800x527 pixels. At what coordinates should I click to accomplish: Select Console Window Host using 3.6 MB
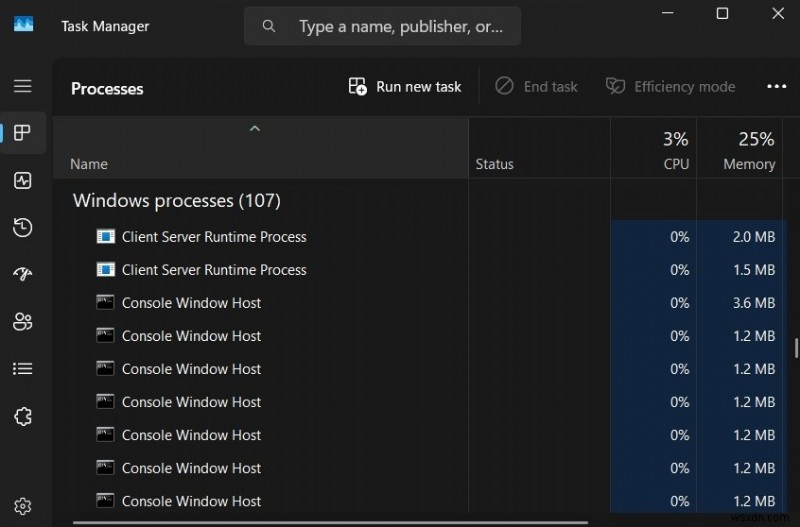pos(418,303)
